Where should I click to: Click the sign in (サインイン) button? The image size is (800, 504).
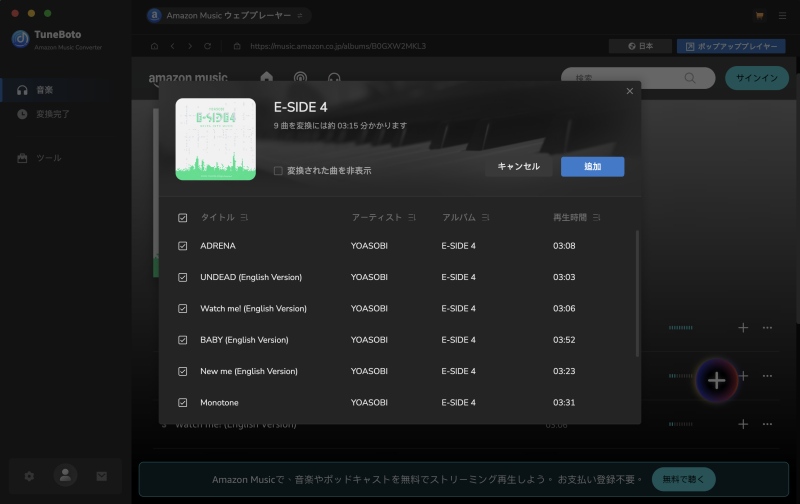pyautogui.click(x=757, y=78)
